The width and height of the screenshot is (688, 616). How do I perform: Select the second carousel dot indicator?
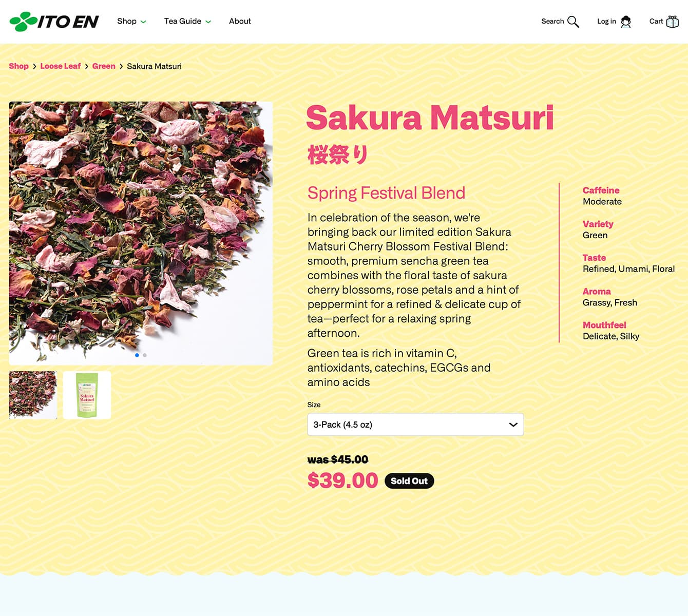[145, 355]
